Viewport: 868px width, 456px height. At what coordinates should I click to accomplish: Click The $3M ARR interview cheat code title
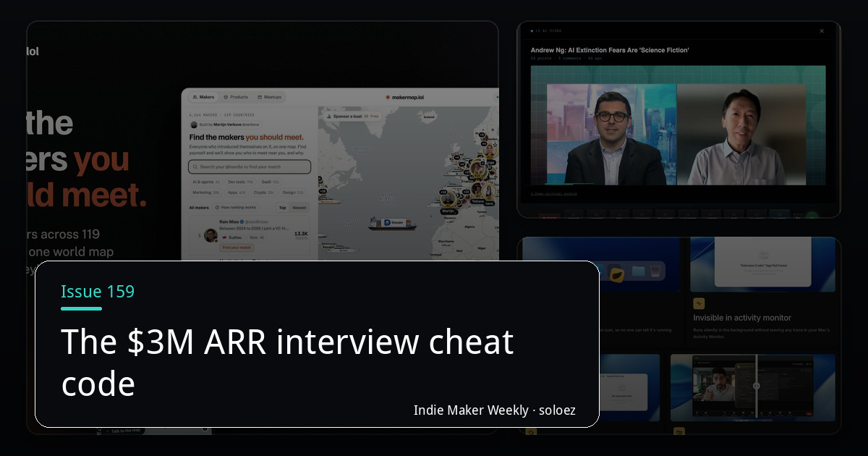[x=287, y=363]
